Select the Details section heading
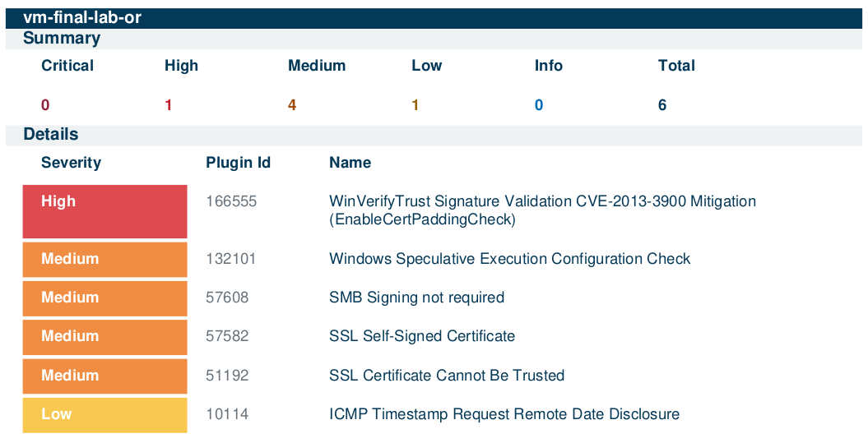The width and height of the screenshot is (868, 443). (51, 135)
